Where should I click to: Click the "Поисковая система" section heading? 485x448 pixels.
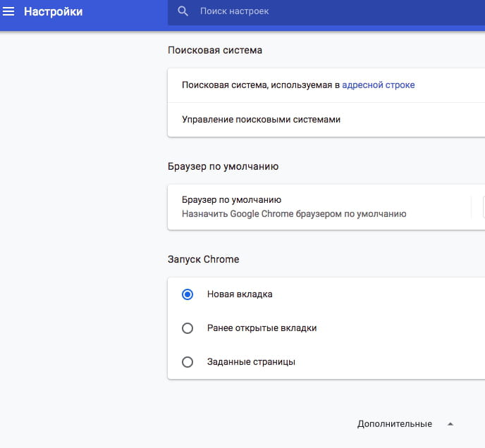[215, 51]
